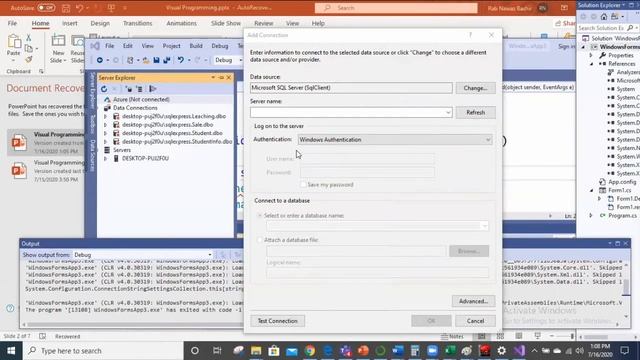
Task: Expand the DESKTOP-PUJ2F0U server node
Action: 105,158
